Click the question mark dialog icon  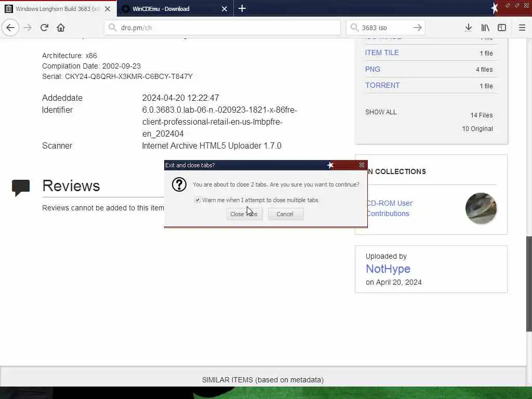tap(179, 184)
